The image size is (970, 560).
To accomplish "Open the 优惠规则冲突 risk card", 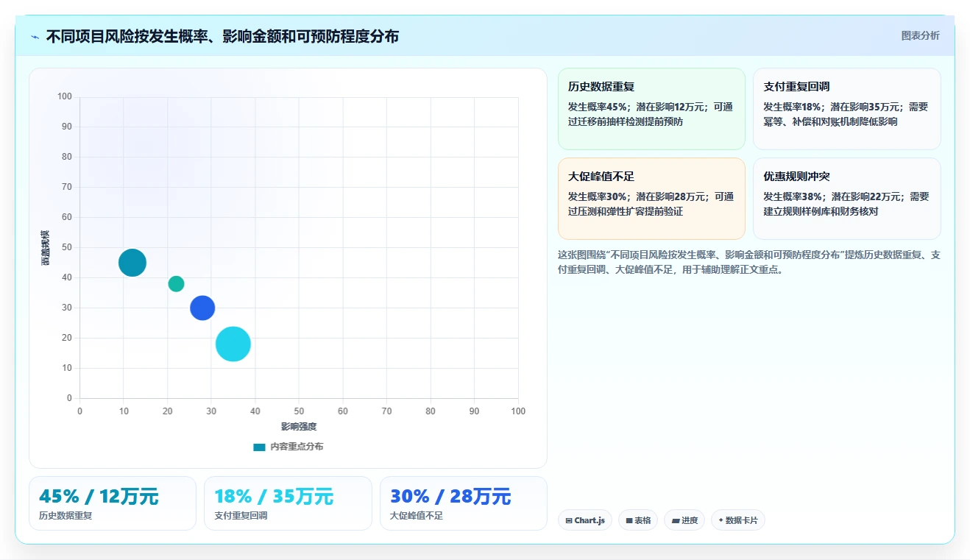I will (x=846, y=199).
